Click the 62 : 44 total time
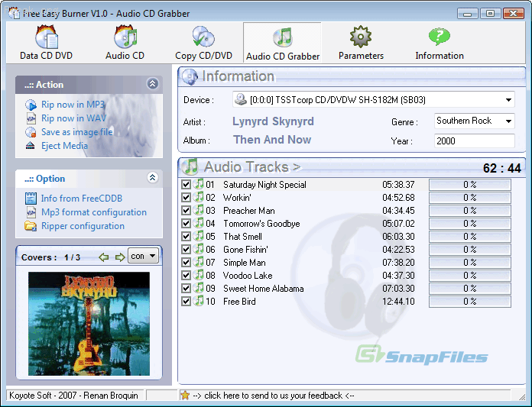This screenshot has width=532, height=407. [x=501, y=168]
